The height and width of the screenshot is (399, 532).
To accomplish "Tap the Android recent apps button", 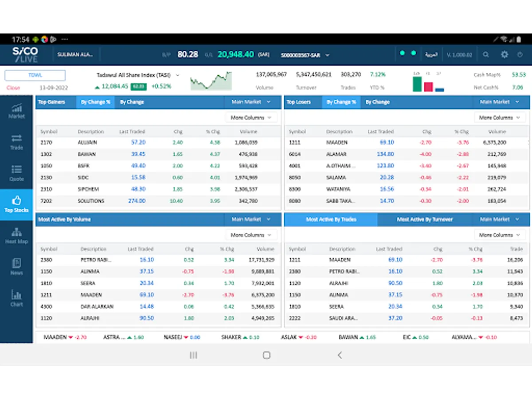I will tap(193, 355).
